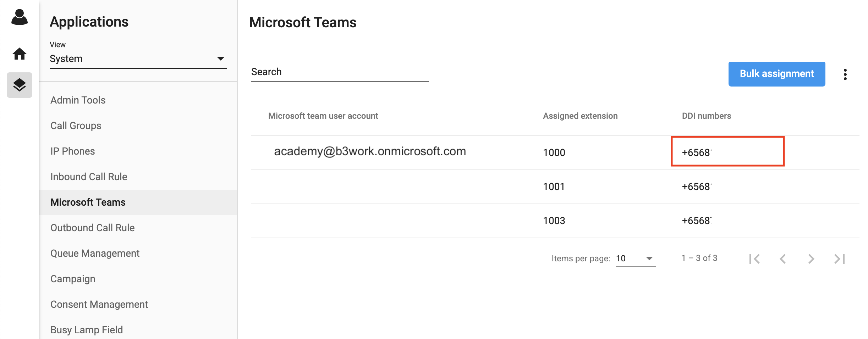868x339 pixels.
Task: Expand the System view dropdown
Action: (x=138, y=59)
